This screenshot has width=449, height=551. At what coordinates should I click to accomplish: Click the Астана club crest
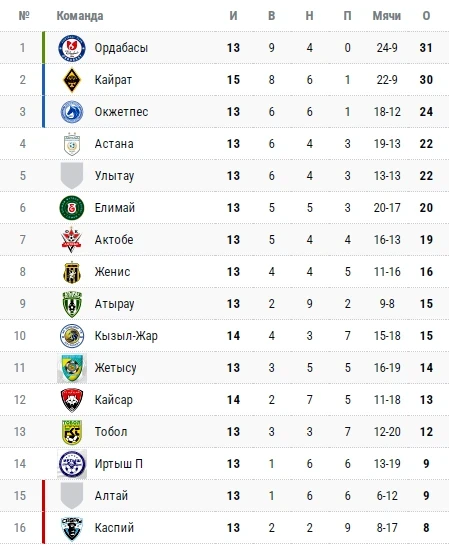(72, 144)
